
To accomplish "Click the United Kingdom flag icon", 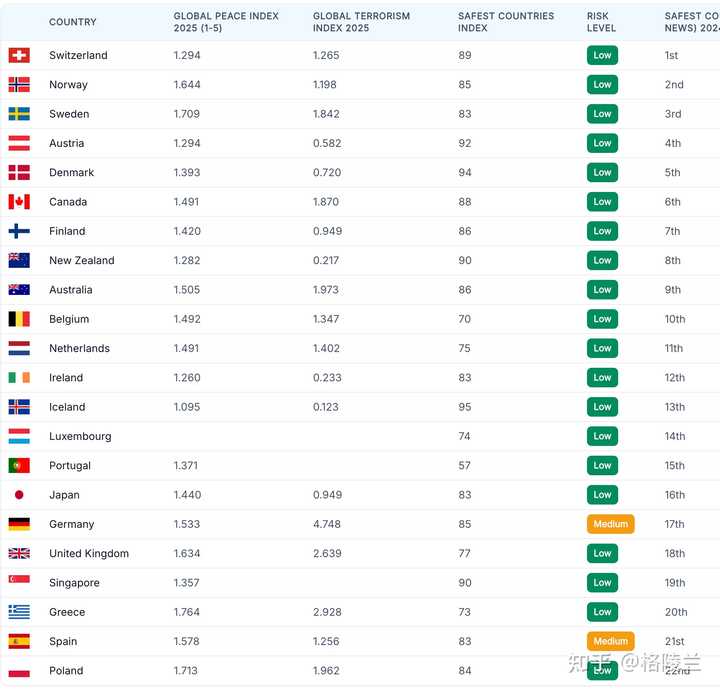I will pyautogui.click(x=19, y=553).
